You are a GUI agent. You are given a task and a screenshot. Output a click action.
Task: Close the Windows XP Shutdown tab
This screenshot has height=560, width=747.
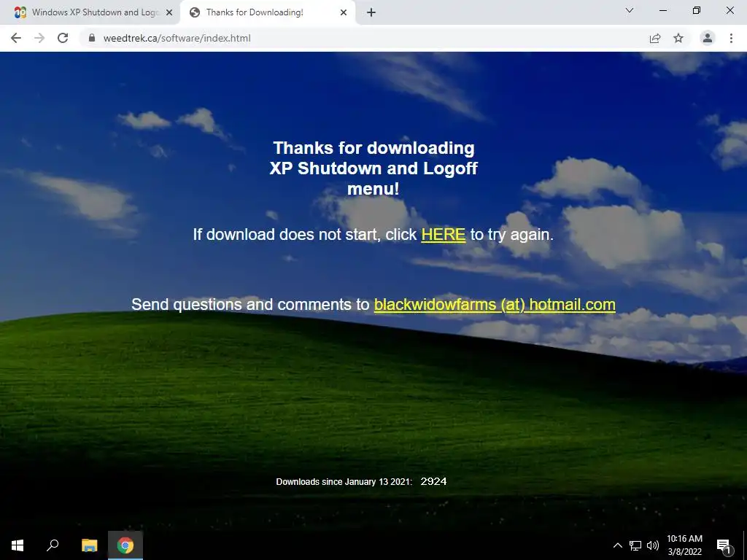[169, 12]
